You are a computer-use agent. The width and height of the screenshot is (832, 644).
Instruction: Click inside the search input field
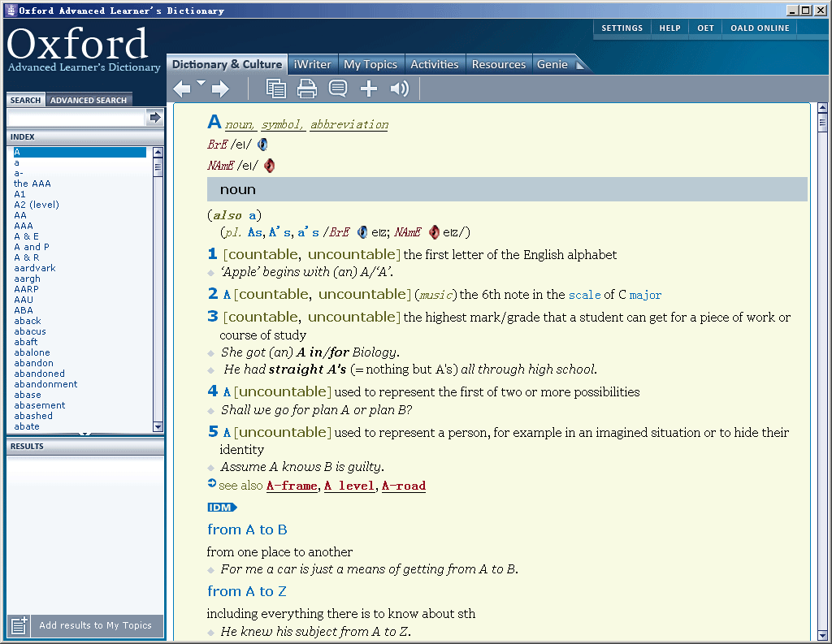(76, 117)
